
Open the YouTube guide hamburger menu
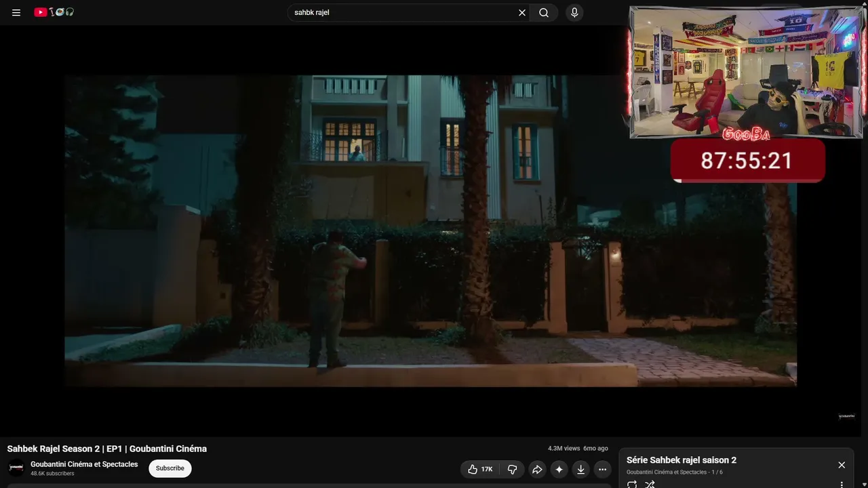pos(16,12)
